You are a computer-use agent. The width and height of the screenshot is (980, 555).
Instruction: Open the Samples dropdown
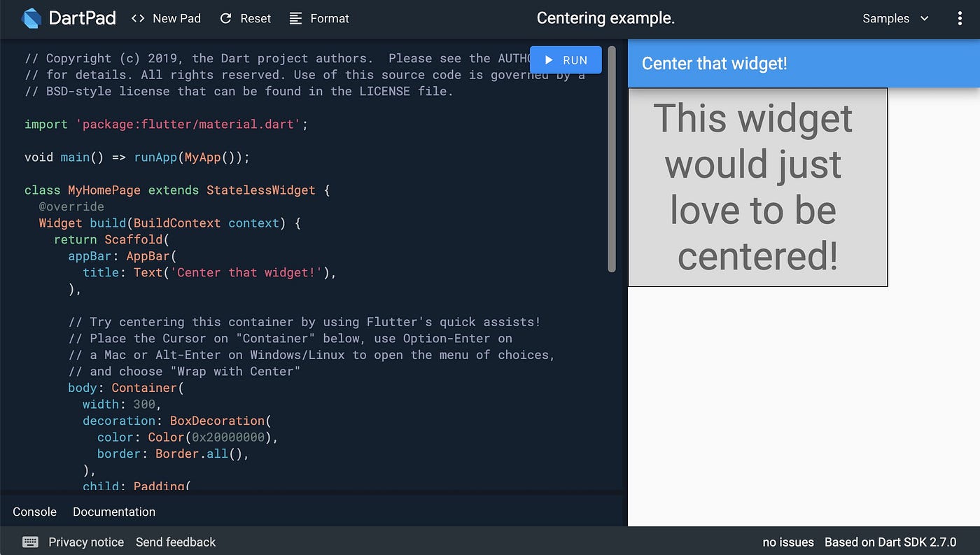(885, 19)
